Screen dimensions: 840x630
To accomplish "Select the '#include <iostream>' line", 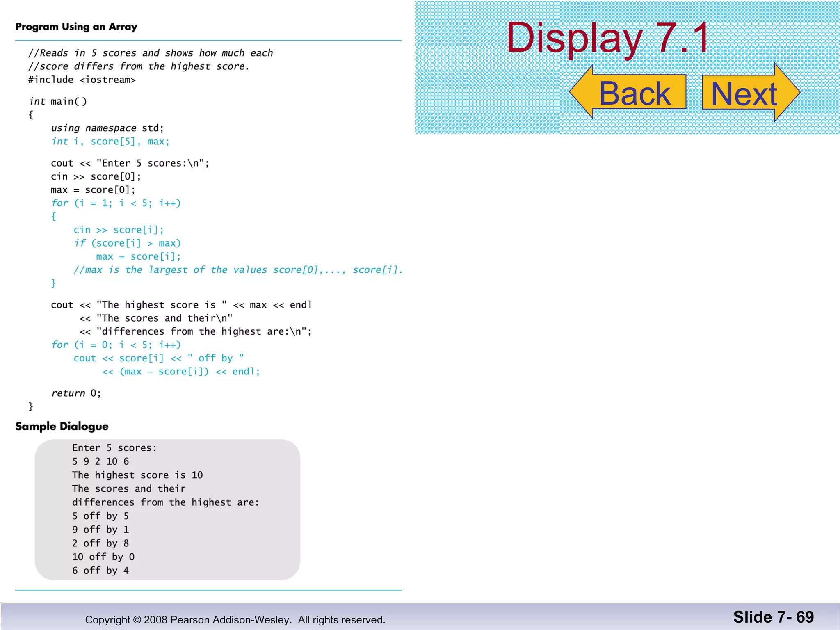I will (x=82, y=80).
